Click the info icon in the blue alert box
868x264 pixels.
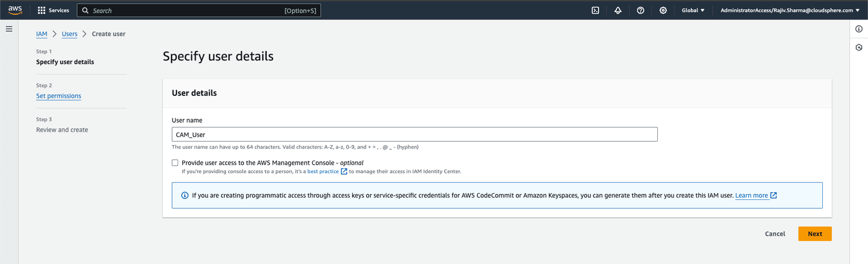[x=184, y=195]
